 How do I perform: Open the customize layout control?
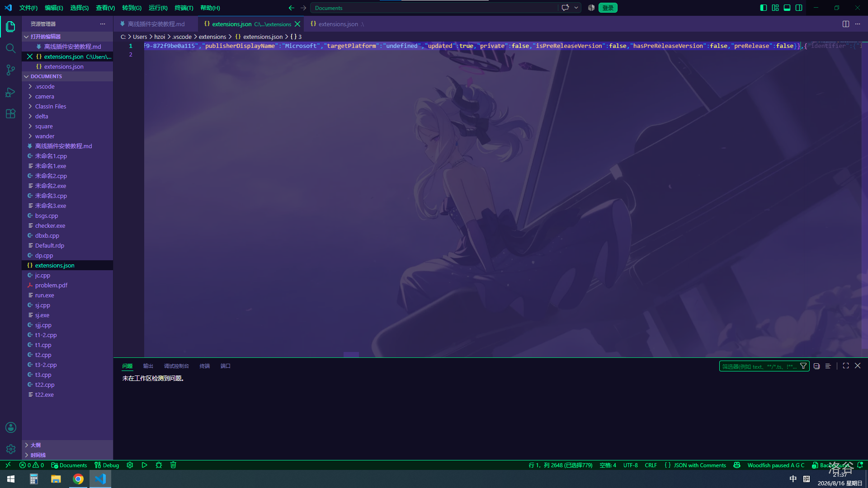[775, 8]
